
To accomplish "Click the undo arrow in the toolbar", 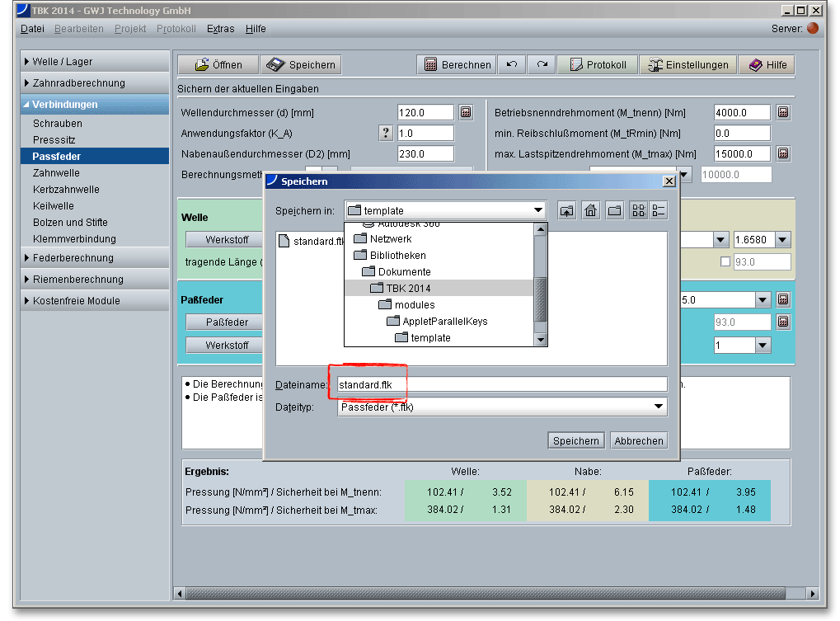I will (512, 64).
